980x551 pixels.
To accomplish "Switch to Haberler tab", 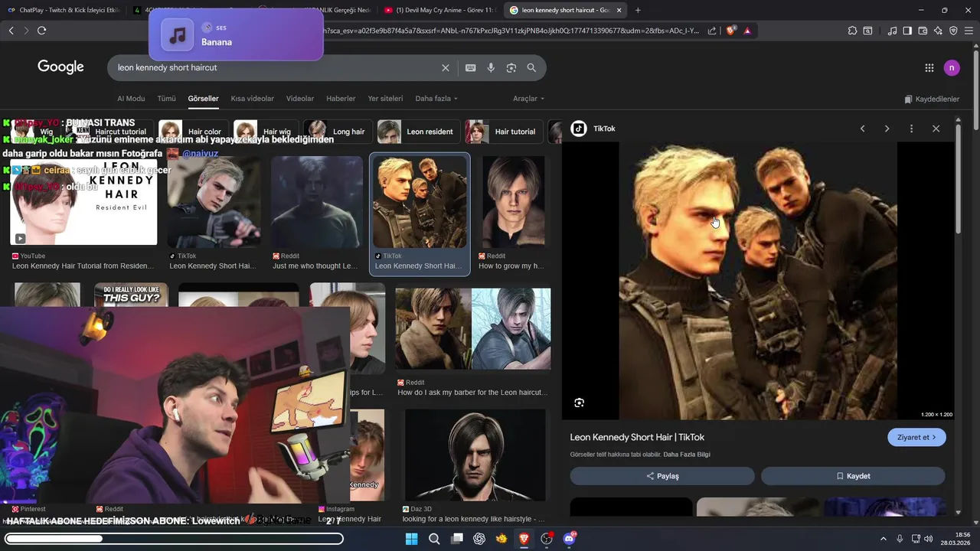I will [341, 99].
